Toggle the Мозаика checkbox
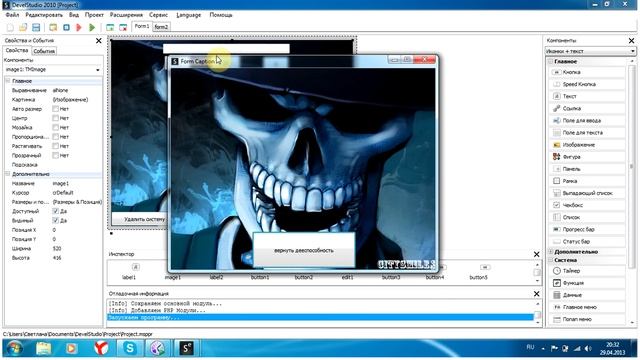The width and height of the screenshot is (640, 360). 56,127
